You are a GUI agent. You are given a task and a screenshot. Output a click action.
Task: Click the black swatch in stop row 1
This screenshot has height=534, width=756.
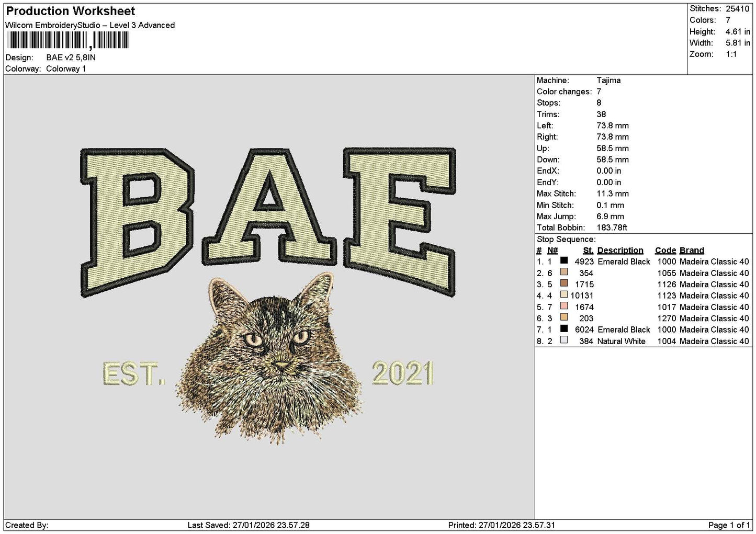[563, 260]
